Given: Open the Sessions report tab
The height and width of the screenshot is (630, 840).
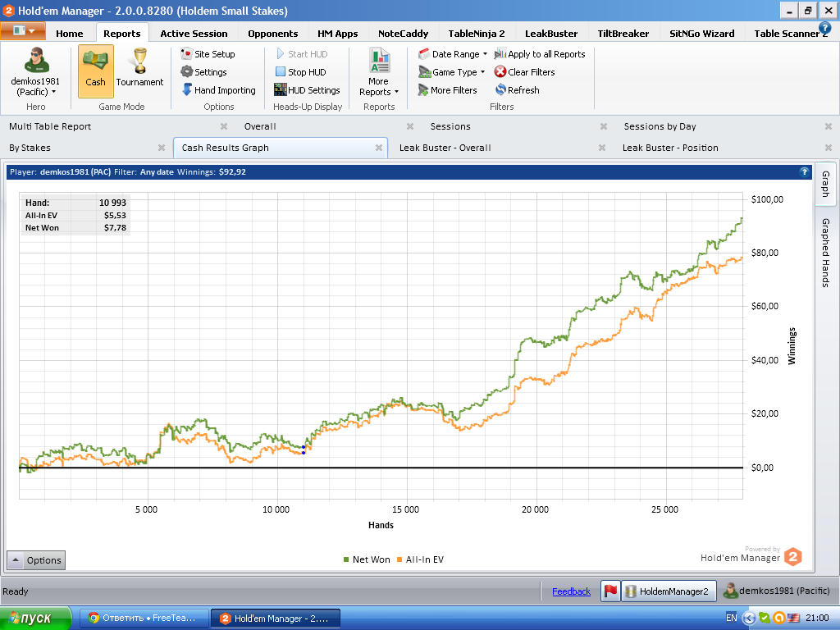Looking at the screenshot, I should click(450, 126).
